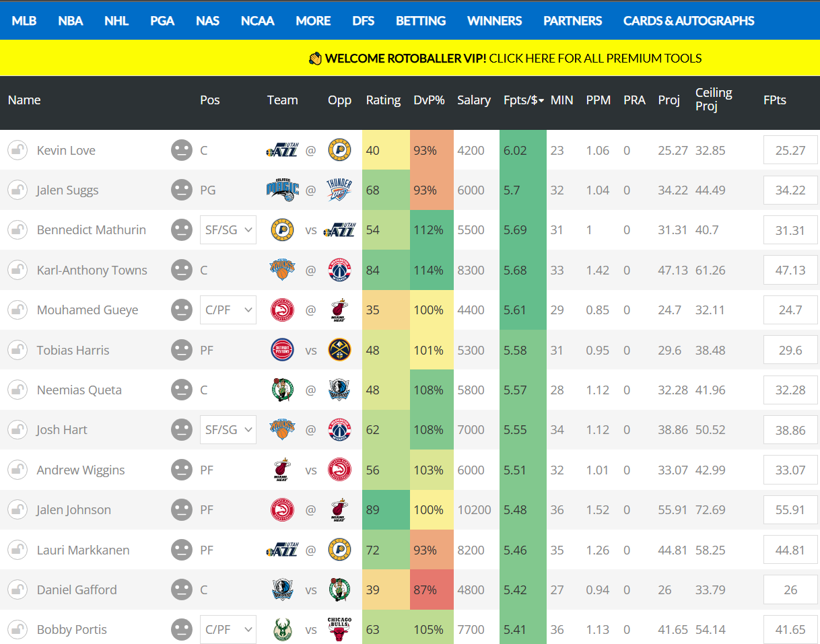Screen dimensions: 820x644
Task: Open the NBA menu in the top navigation
Action: tap(70, 21)
